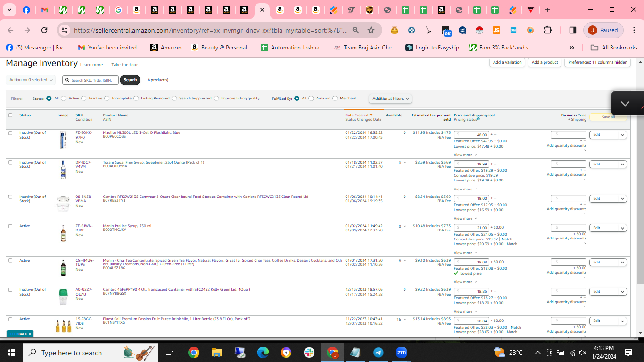Expand the Additional filters dropdown

390,99
